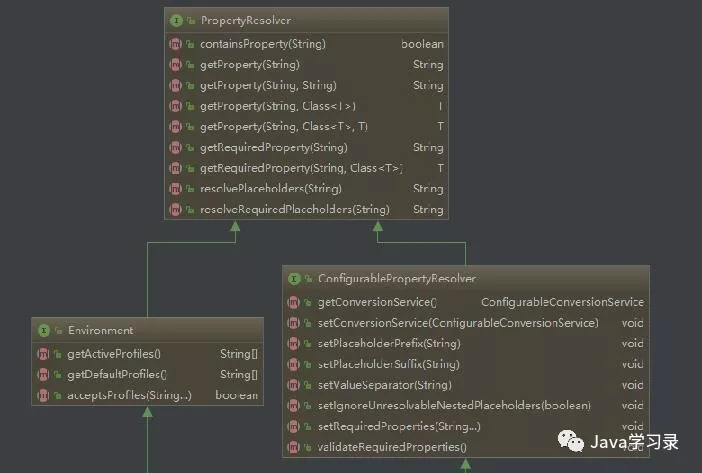Click void return type of setValueSeparator
702x473 pixels.
click(x=633, y=385)
